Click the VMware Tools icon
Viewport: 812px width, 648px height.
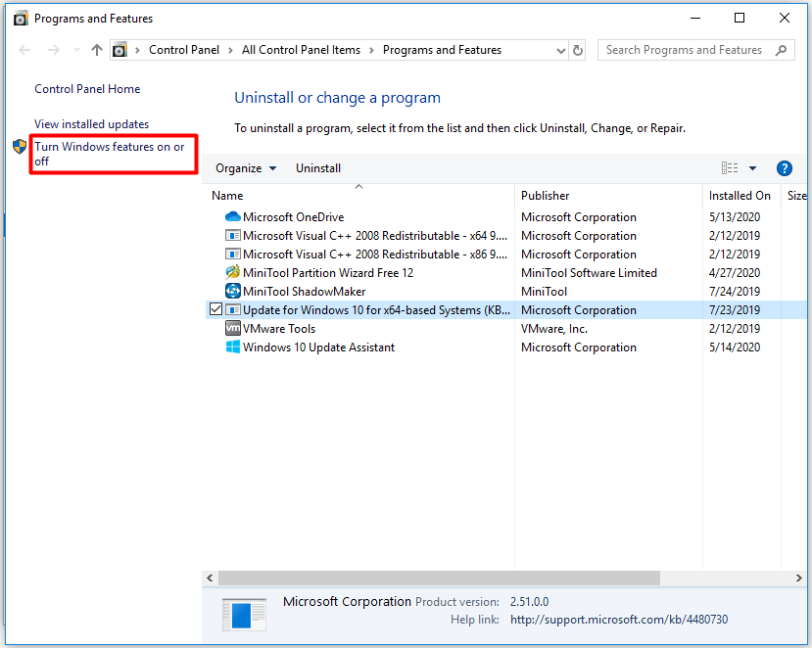(x=232, y=329)
